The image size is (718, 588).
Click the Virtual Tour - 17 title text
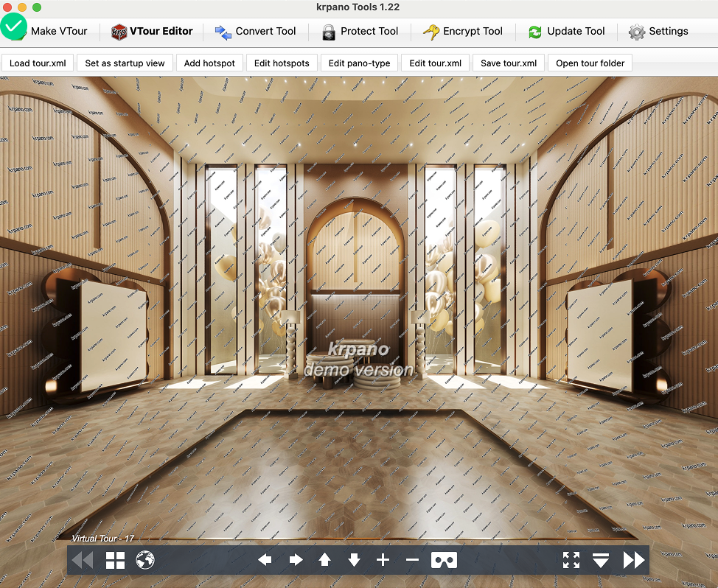point(103,539)
